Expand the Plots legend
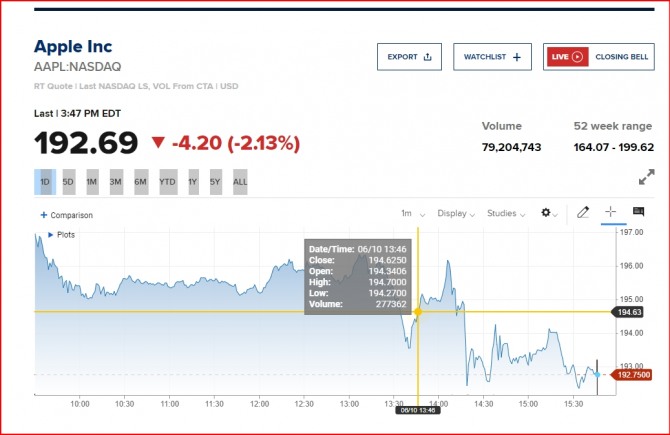Screen dimensions: 670x435 point(61,235)
